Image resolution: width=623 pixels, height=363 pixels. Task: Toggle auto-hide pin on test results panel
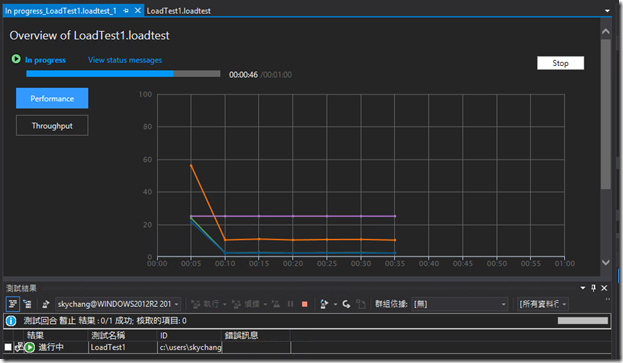(x=594, y=288)
